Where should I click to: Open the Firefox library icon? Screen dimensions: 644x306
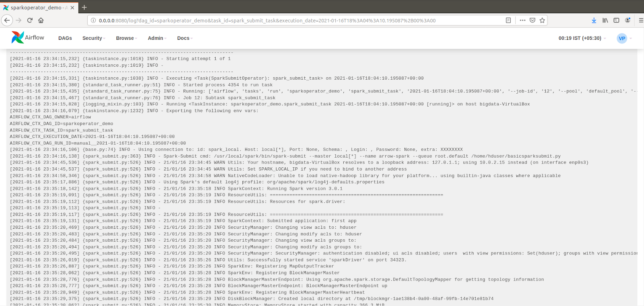point(605,20)
